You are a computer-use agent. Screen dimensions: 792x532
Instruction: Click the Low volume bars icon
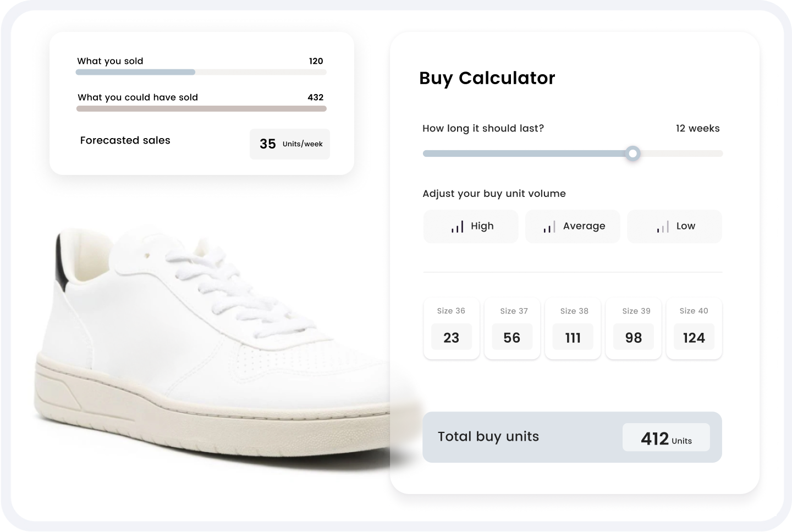pyautogui.click(x=663, y=227)
